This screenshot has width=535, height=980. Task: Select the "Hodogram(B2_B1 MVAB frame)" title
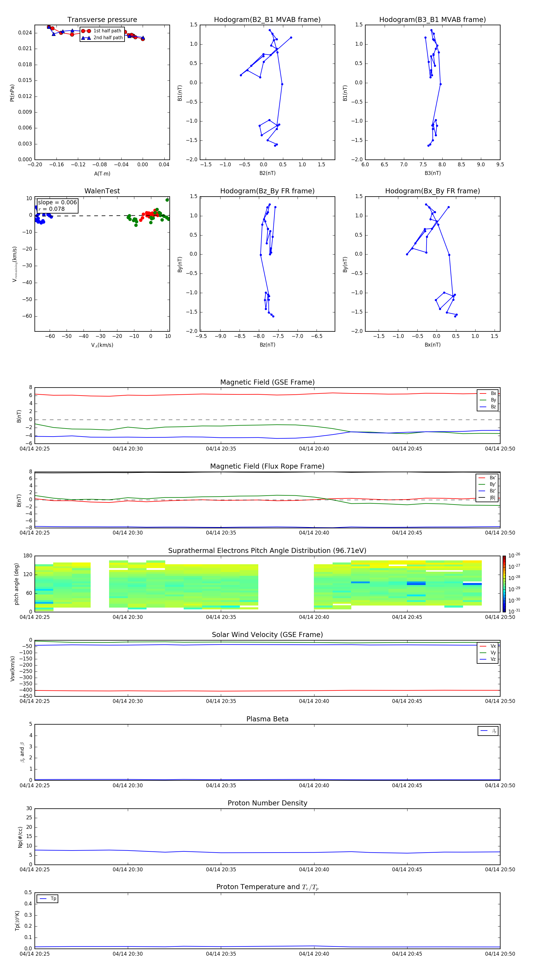(267, 20)
